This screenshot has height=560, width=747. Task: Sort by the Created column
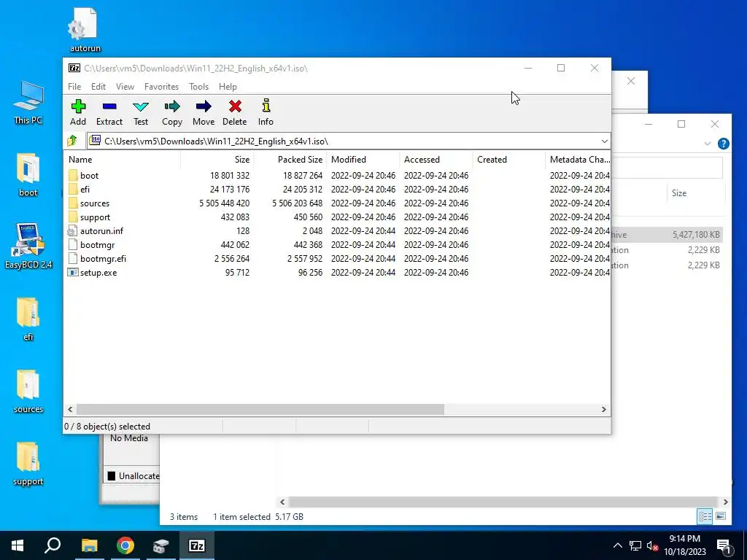click(508, 160)
